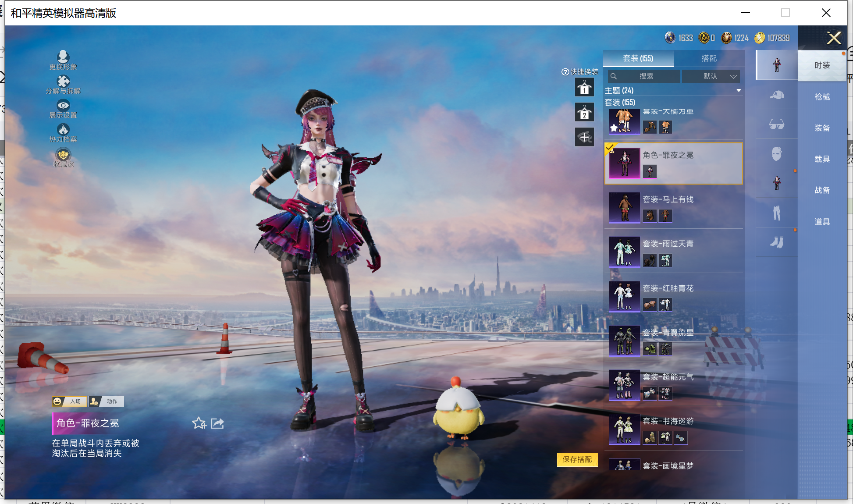Select the glasses category icon
This screenshot has width=853, height=504.
point(777,124)
